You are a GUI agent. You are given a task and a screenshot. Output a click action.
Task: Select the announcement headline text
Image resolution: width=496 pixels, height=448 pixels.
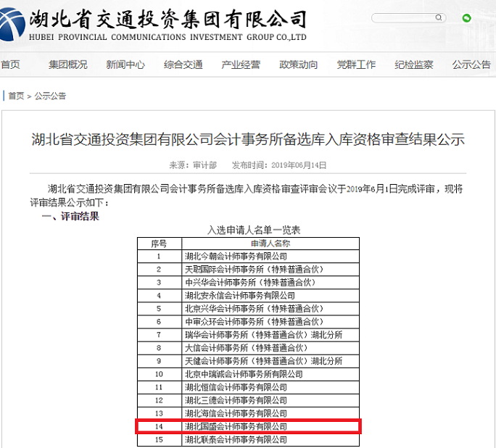tap(248, 139)
